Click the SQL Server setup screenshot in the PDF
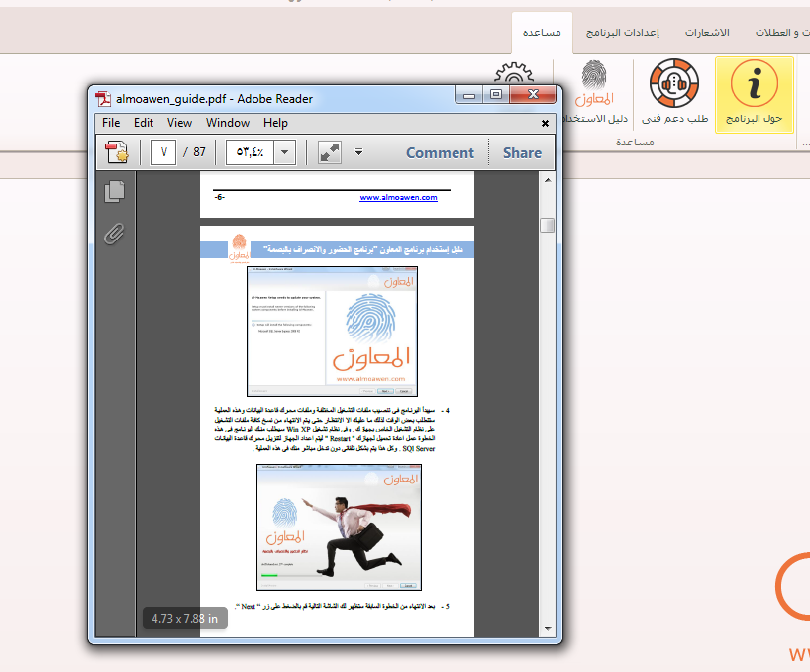The height and width of the screenshot is (672, 810). [332, 332]
